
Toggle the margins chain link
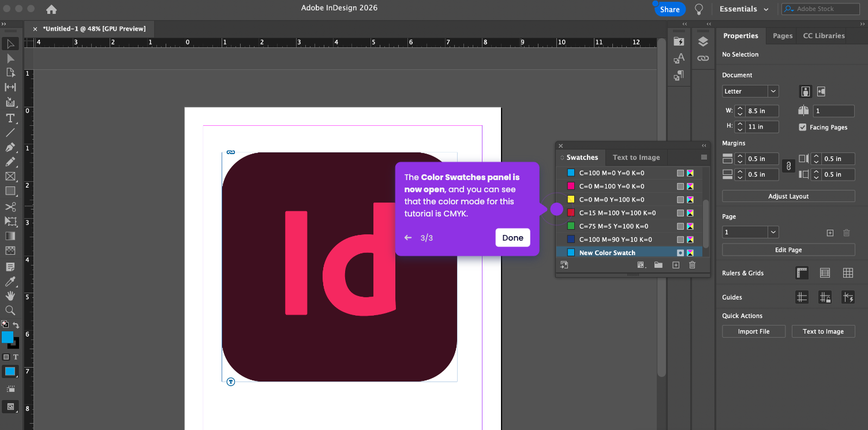tap(788, 166)
